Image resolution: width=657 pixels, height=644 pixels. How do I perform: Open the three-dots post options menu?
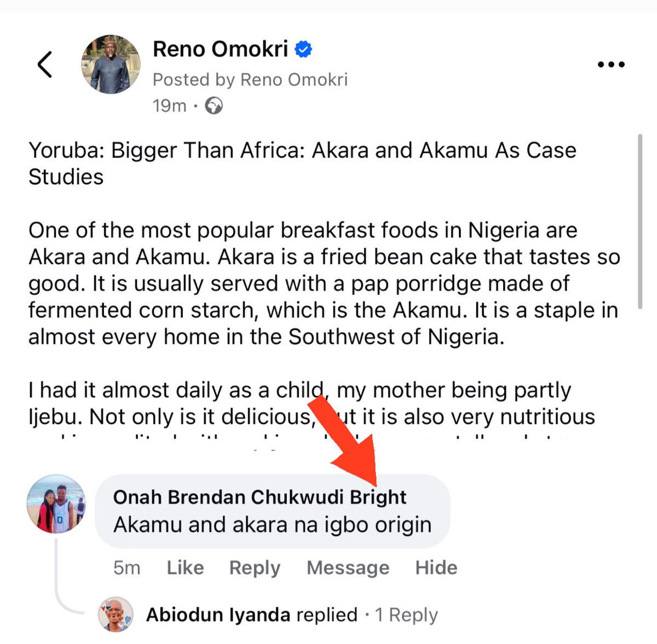pos(611,65)
